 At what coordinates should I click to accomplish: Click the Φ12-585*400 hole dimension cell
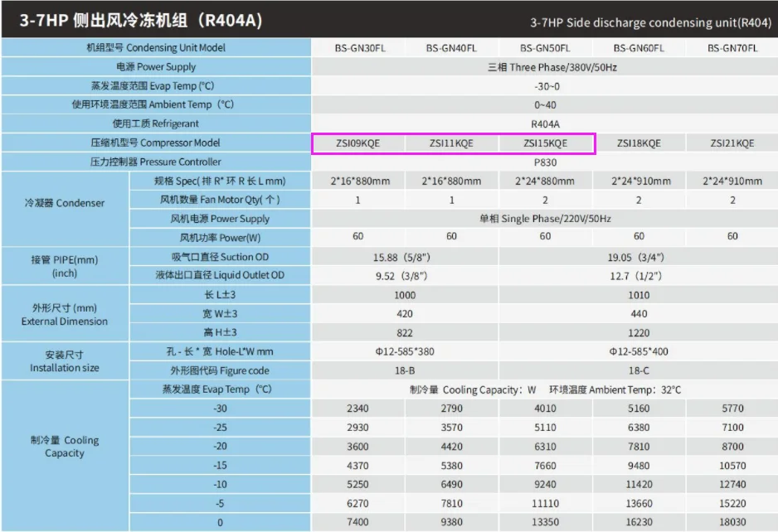pos(638,351)
